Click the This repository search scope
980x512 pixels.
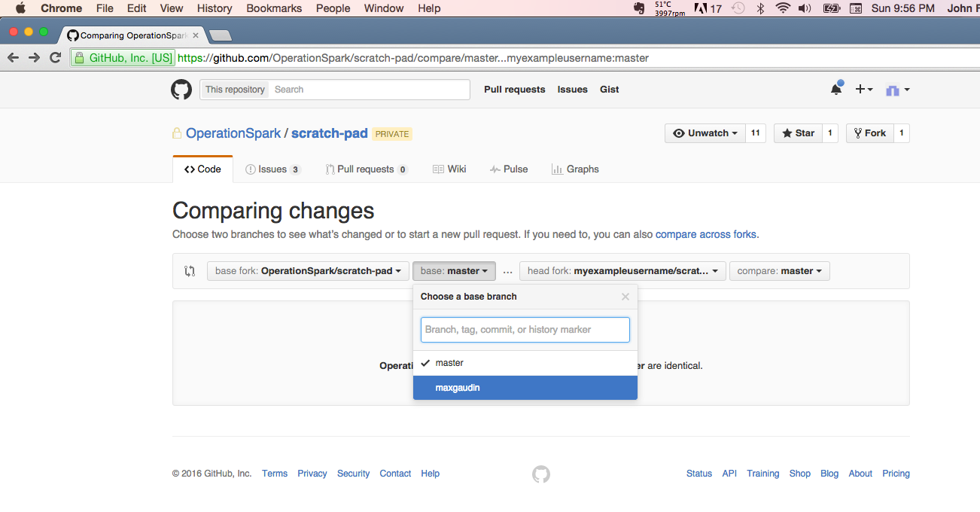235,90
